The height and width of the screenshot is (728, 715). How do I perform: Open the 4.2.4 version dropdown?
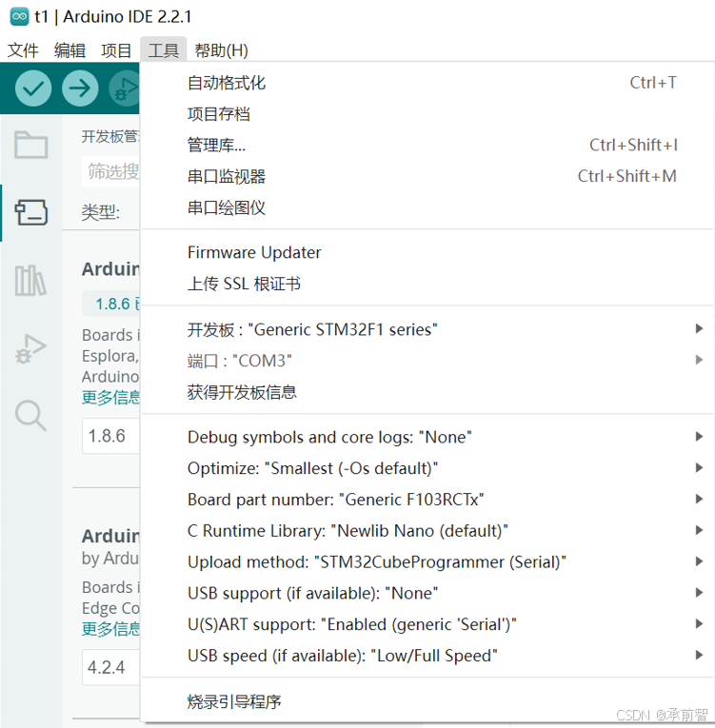pyautogui.click(x=110, y=668)
